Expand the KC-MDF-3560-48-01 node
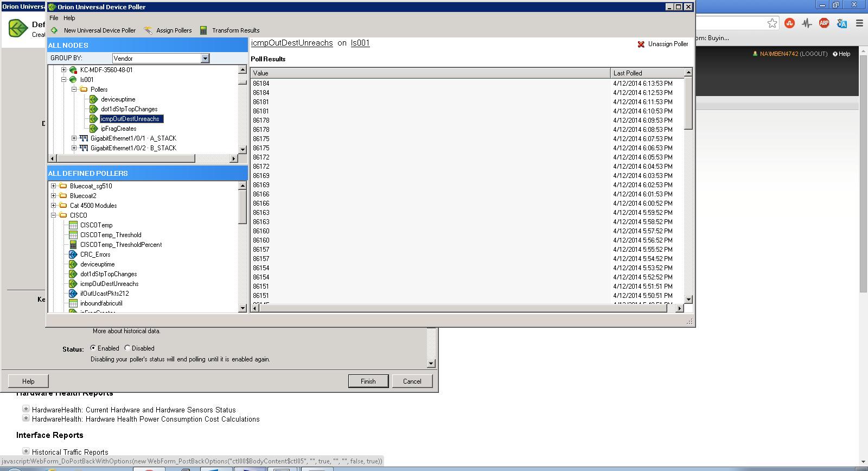The width and height of the screenshot is (868, 471). 63,70
